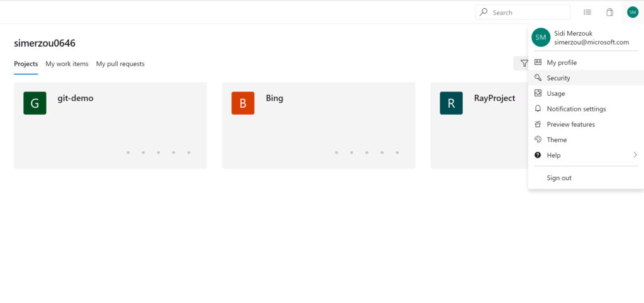Open My profile from user menu
This screenshot has height=303, width=644.
click(x=562, y=62)
